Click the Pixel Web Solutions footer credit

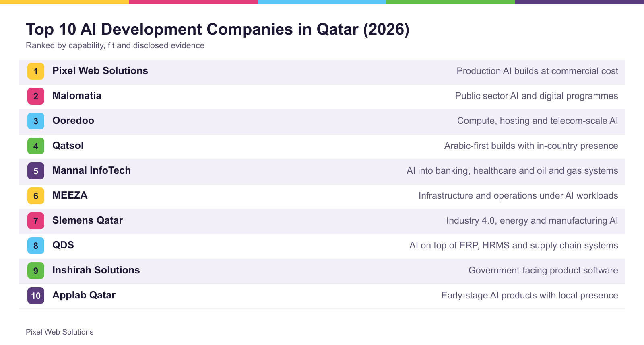(60, 332)
